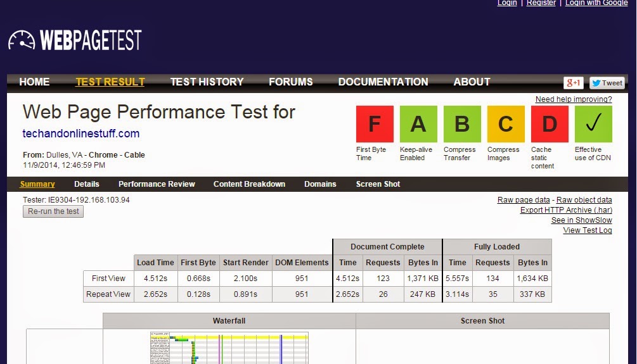
Task: Open the red D Cache static content grade
Action: (x=550, y=124)
